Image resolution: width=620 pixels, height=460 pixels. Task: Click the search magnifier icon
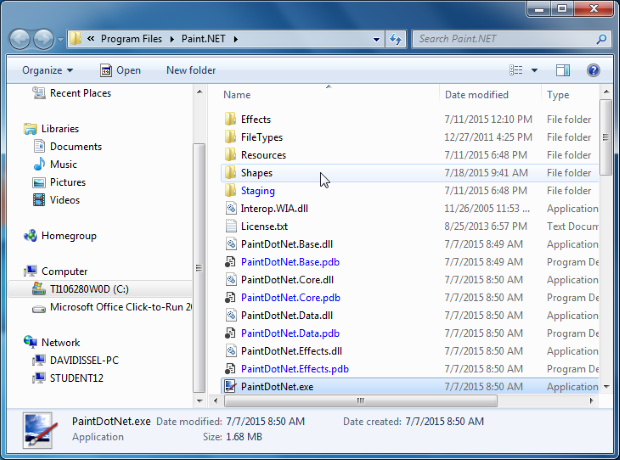pos(601,39)
